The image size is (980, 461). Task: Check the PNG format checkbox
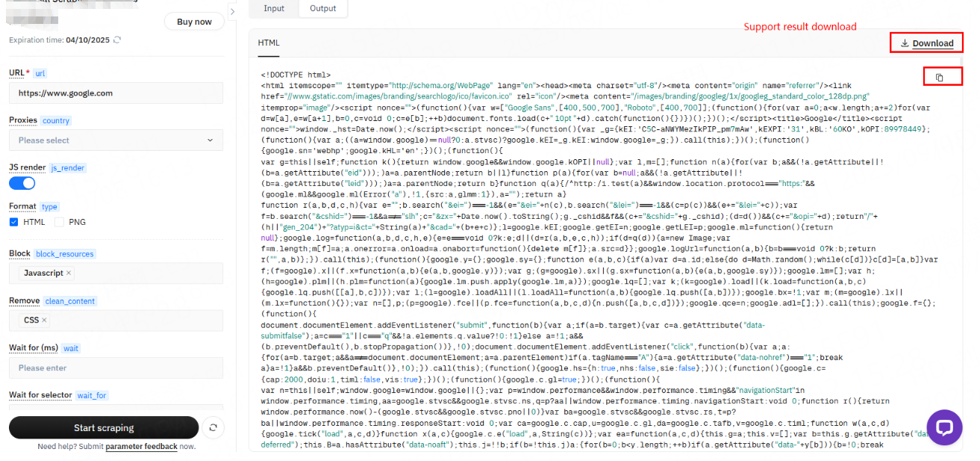click(x=60, y=222)
